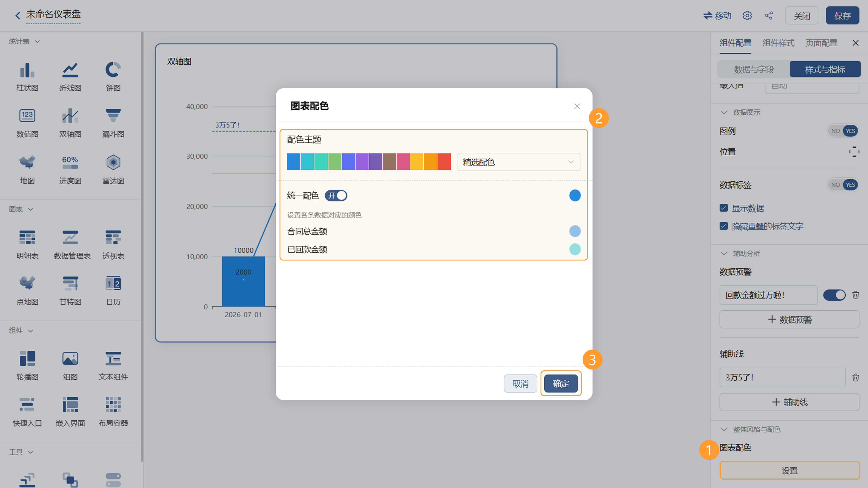
Task: Select the 折线图 line chart icon
Action: (x=70, y=70)
